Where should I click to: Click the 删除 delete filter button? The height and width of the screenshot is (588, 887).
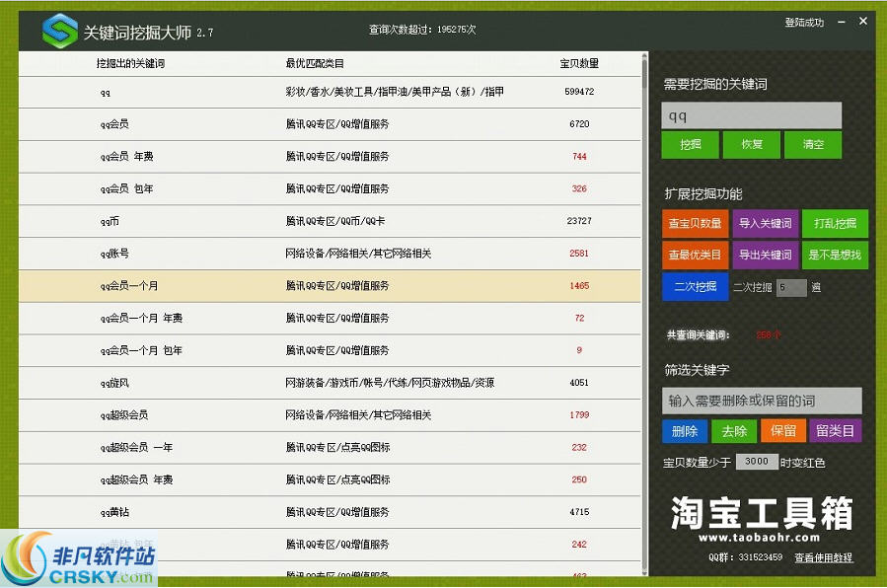[x=685, y=431]
